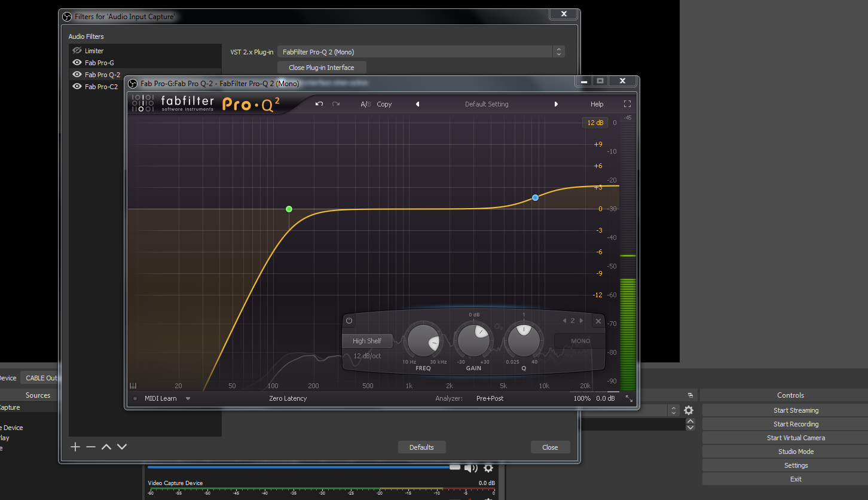Move filter down with the down arrow
Image resolution: width=868 pixels, height=500 pixels.
tap(122, 447)
